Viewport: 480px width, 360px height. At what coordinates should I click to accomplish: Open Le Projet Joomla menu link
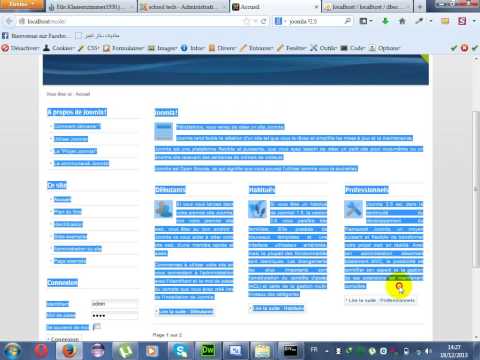pos(75,151)
